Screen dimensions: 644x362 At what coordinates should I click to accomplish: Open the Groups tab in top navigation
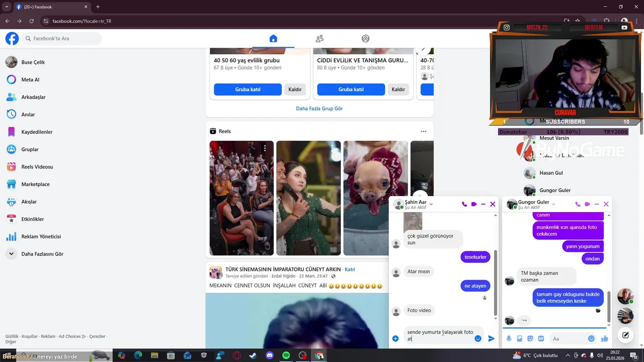coord(366,39)
